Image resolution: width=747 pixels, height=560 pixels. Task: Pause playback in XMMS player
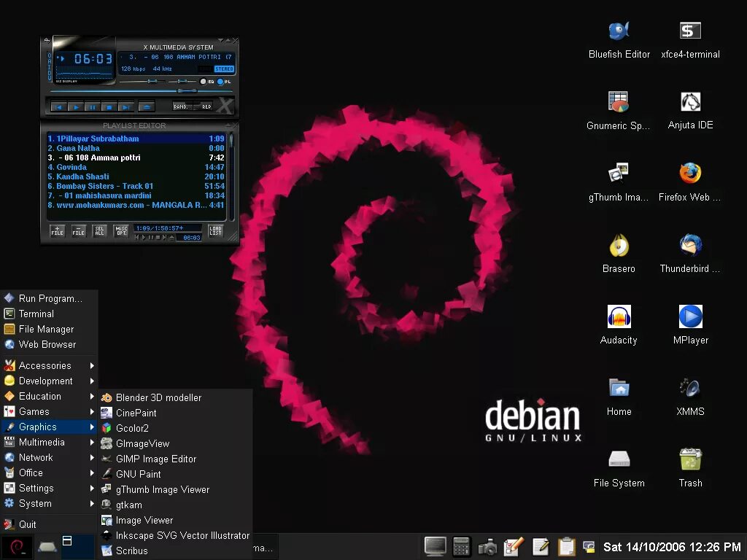[x=92, y=107]
